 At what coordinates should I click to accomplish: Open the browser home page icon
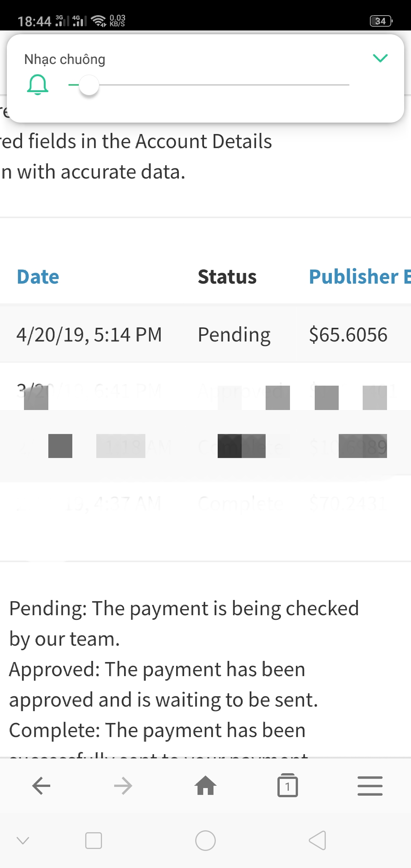click(205, 786)
